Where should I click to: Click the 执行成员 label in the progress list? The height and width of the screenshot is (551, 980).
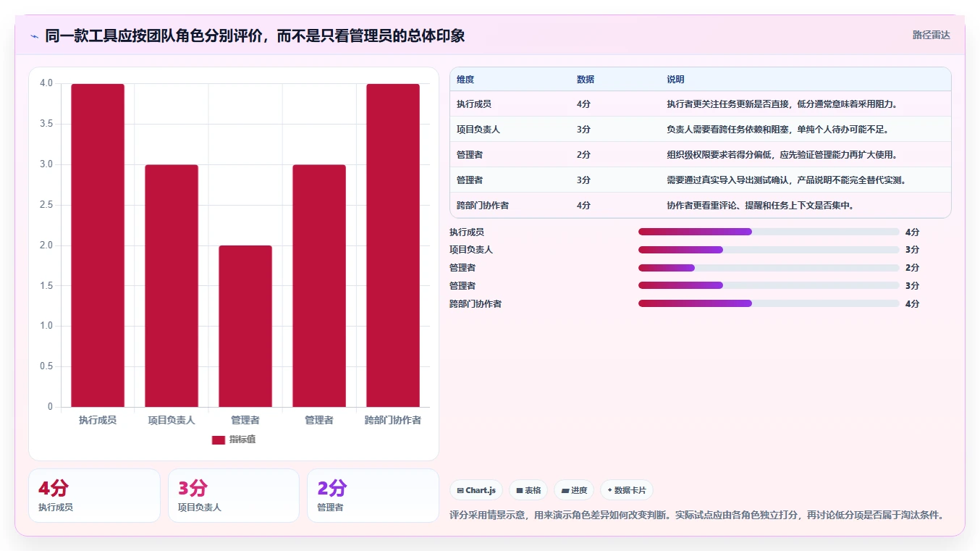tap(467, 232)
